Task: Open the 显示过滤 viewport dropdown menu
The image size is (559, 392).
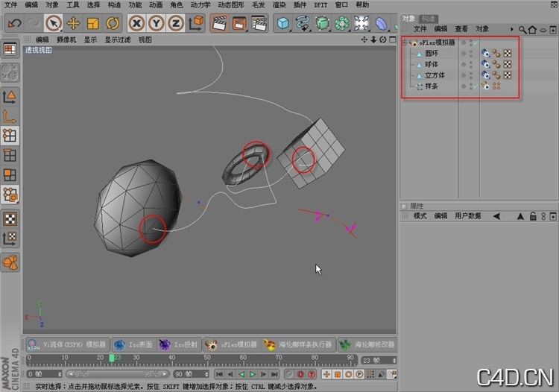Action: (x=118, y=39)
